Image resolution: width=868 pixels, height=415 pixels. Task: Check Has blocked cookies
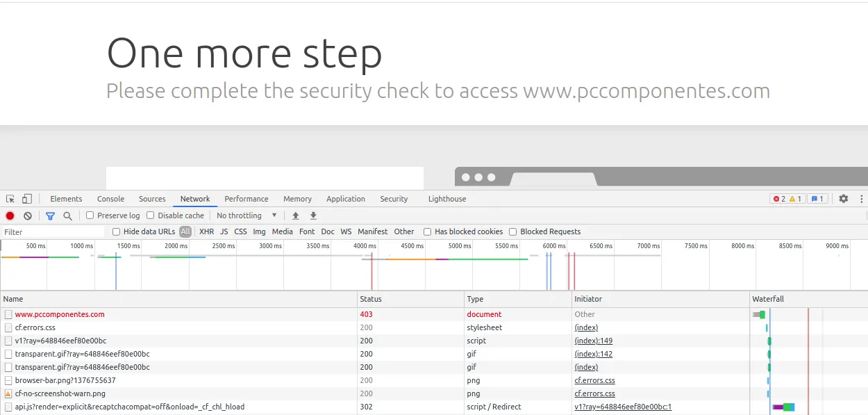427,231
